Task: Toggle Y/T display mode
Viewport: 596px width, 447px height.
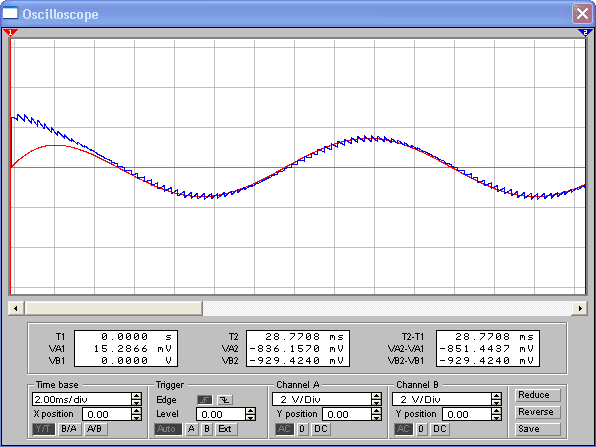Action: [x=43, y=429]
